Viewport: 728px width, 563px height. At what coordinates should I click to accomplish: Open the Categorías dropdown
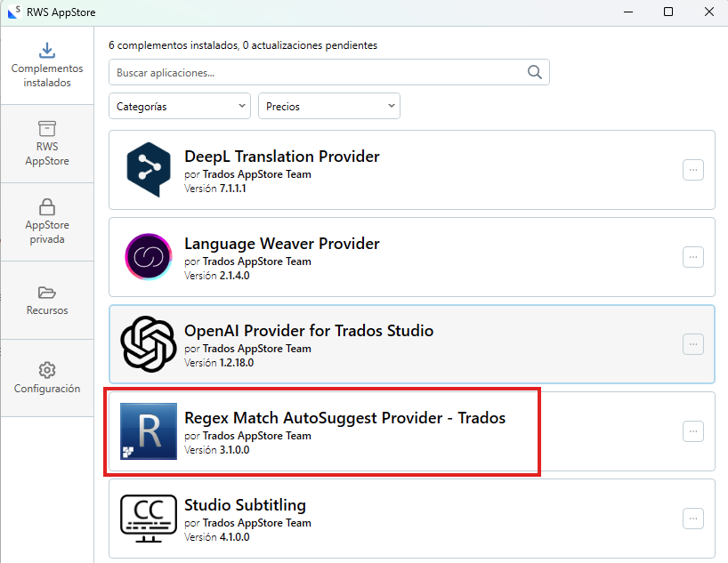coord(179,105)
